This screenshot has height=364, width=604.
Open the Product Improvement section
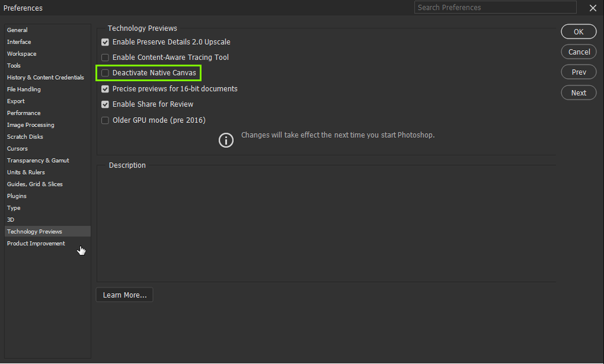36,244
